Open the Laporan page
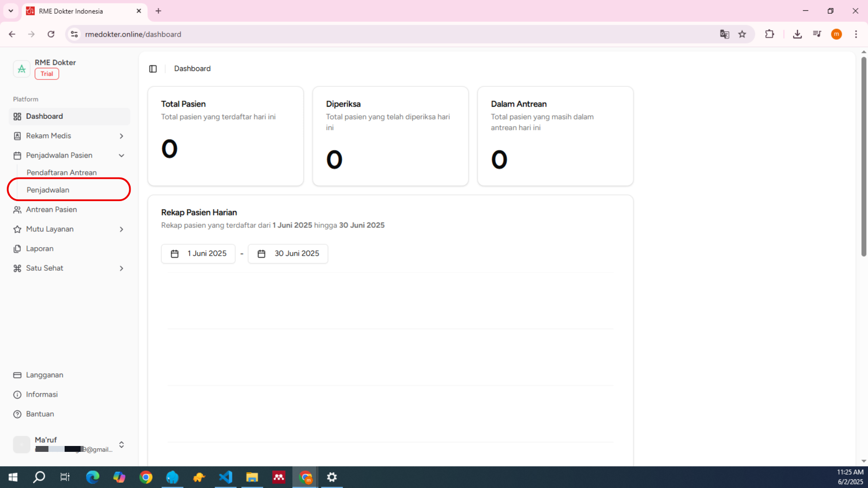This screenshot has width=868, height=488. pyautogui.click(x=40, y=249)
